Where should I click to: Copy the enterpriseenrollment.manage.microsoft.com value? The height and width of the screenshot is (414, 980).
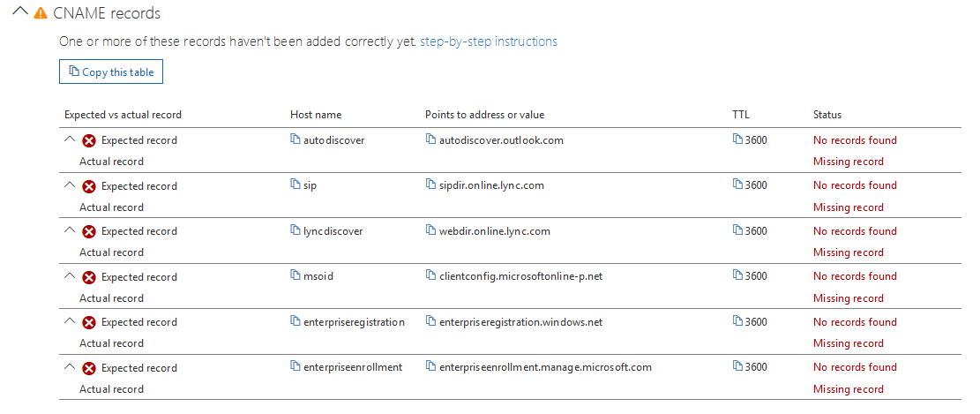[x=430, y=367]
